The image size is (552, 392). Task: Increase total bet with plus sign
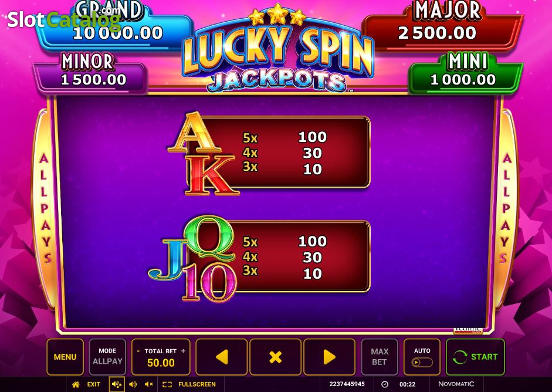pos(183,351)
